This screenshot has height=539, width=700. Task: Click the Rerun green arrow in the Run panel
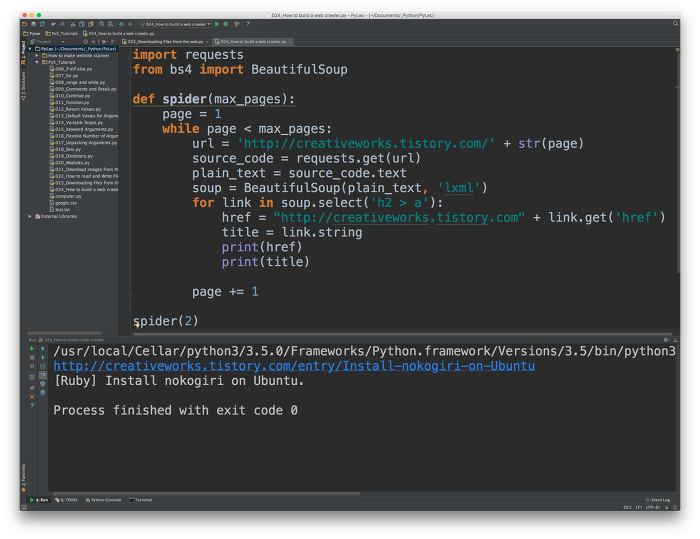[32, 349]
